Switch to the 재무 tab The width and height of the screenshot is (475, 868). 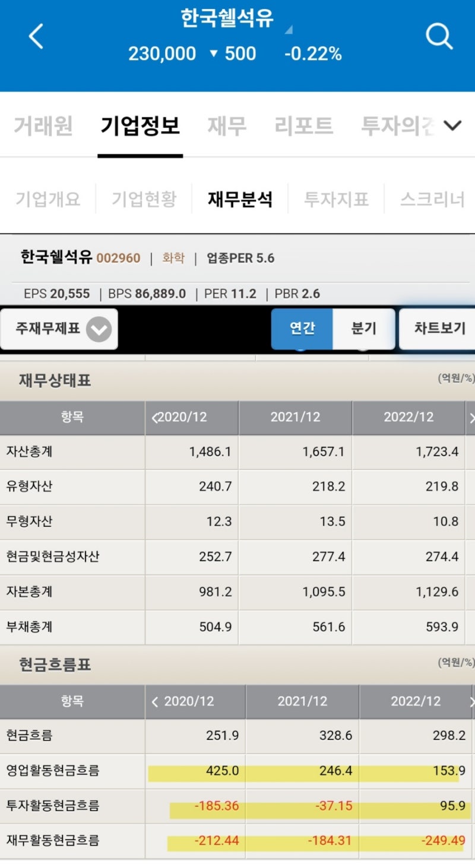[x=226, y=125]
